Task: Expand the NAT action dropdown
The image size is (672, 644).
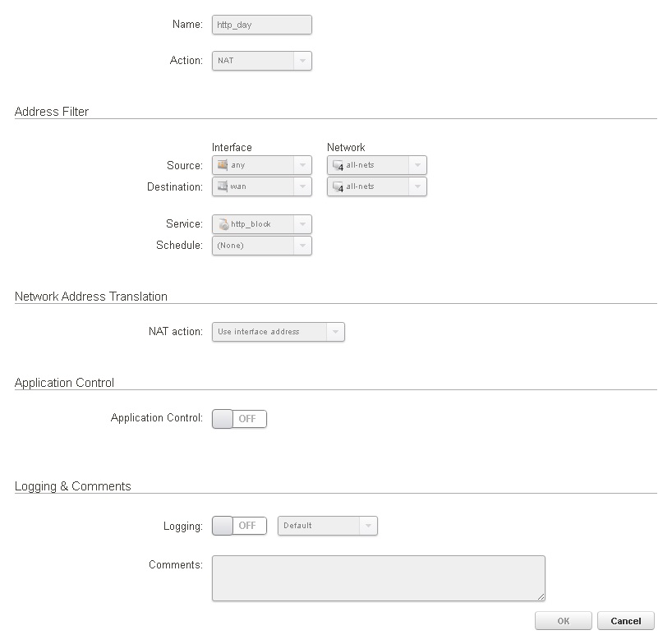Action: pos(335,332)
